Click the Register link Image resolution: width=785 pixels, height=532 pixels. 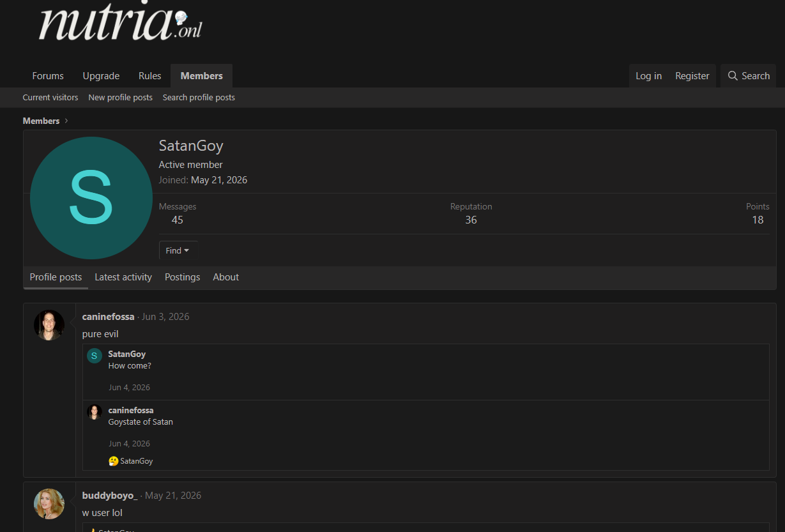[x=692, y=76]
